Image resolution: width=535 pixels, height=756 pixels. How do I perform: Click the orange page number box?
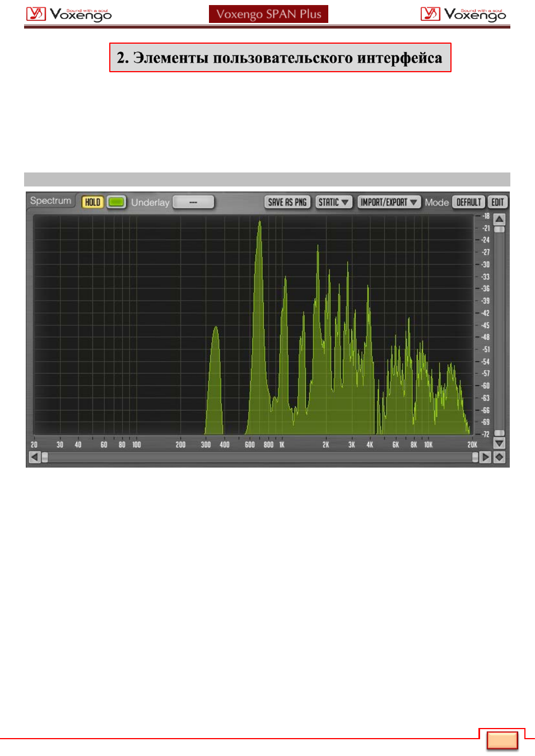[503, 740]
